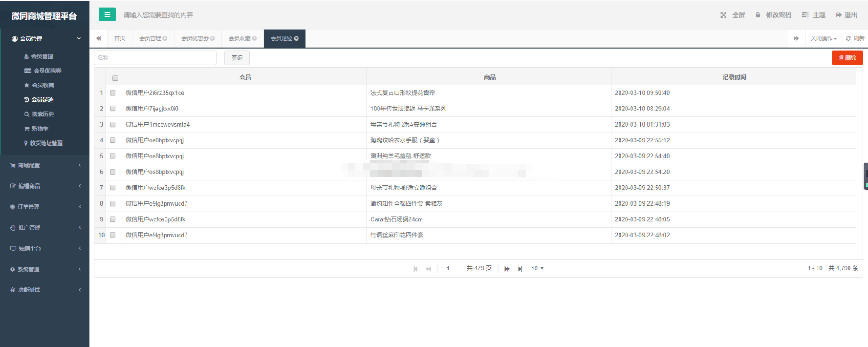Check the row 10 checkbox for 竹语丝麻印花四件套

(x=112, y=235)
